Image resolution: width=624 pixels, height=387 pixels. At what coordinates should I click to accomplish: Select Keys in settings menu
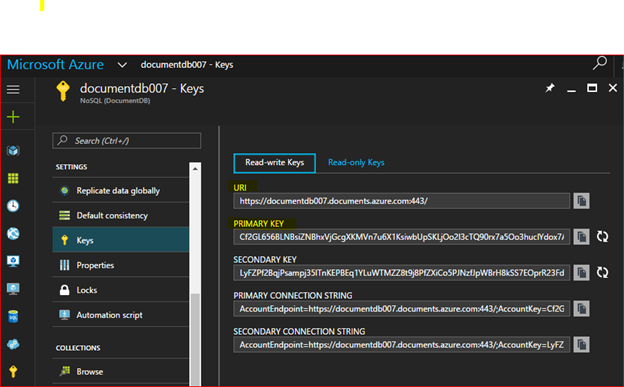[x=121, y=240]
